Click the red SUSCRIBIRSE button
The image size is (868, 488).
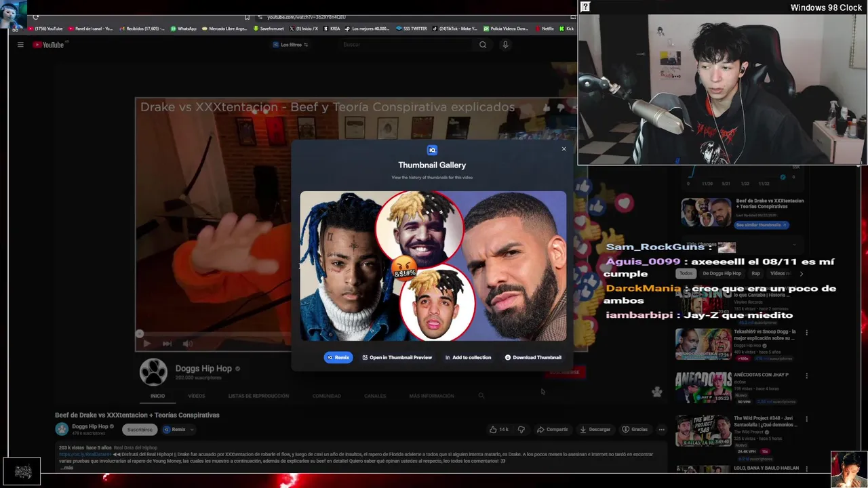pos(564,372)
